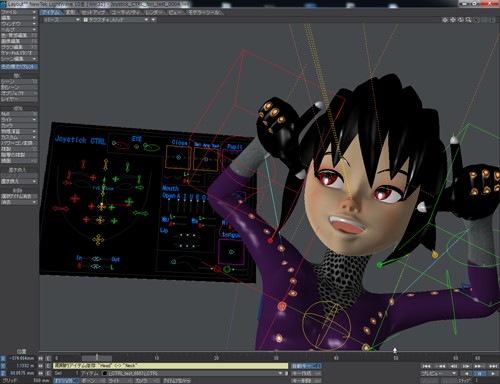Open the ファイル (File) dropdown menu
The height and width of the screenshot is (384, 500).
coord(19,12)
